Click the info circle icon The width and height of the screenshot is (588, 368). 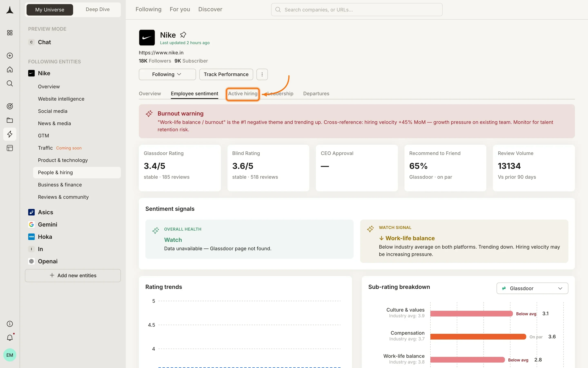coord(10,324)
